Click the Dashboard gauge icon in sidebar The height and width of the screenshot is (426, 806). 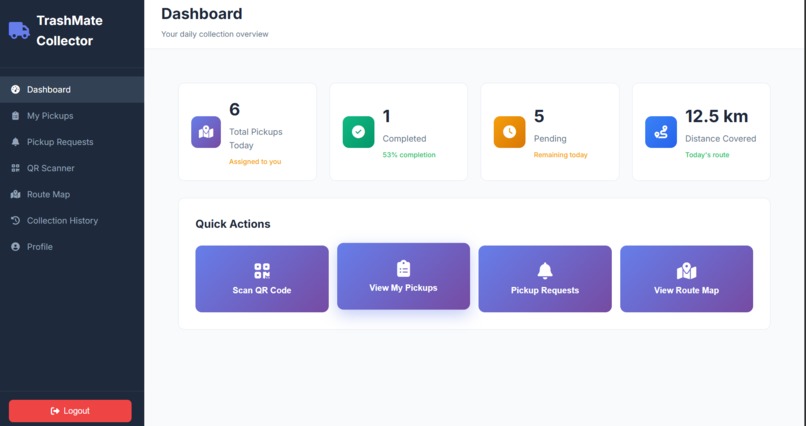[15, 89]
